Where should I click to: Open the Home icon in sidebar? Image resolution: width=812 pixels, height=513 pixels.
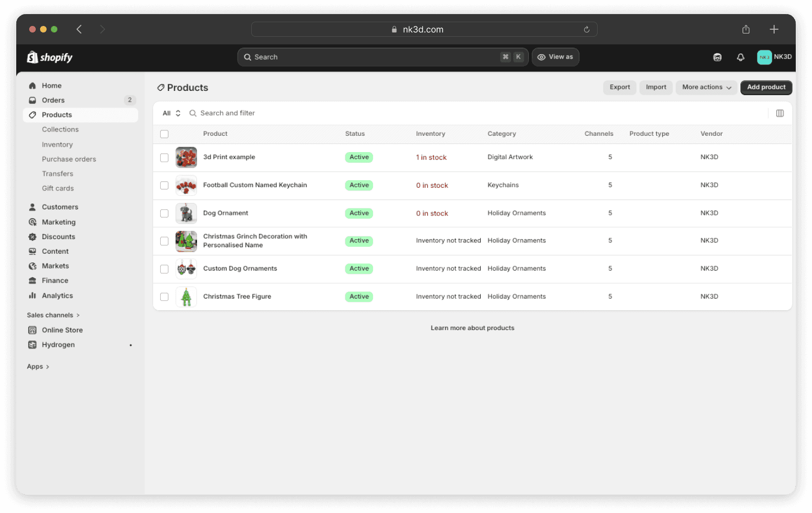[32, 85]
